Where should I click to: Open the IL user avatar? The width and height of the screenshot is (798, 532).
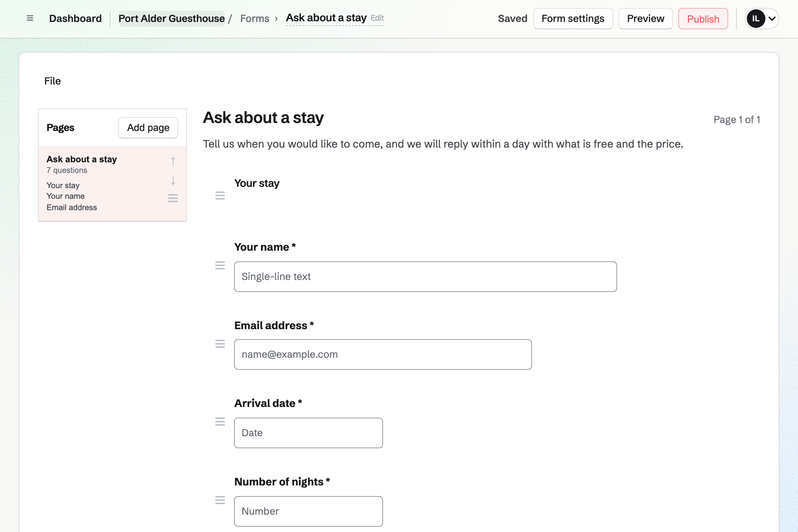pos(755,19)
